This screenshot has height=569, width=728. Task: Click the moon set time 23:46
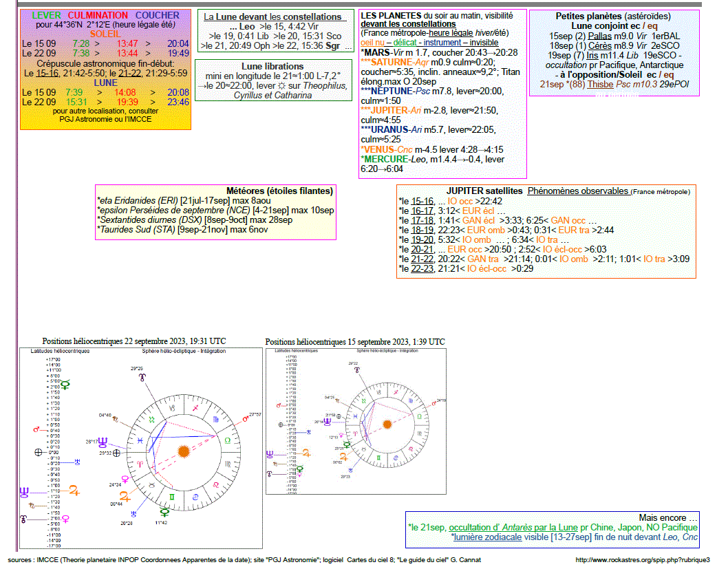178,102
